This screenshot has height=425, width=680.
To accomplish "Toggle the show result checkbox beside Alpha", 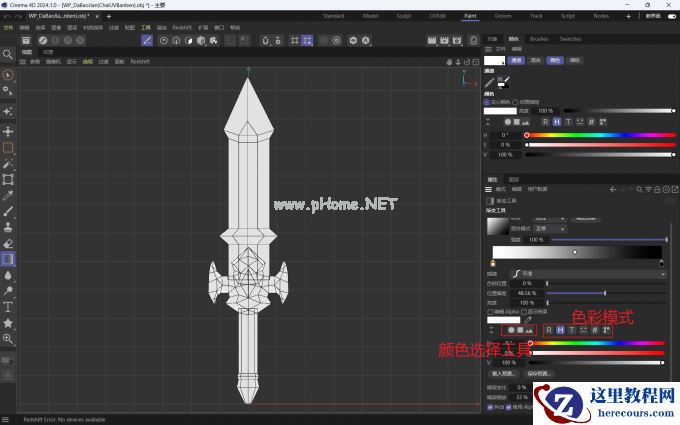I will coord(523,312).
